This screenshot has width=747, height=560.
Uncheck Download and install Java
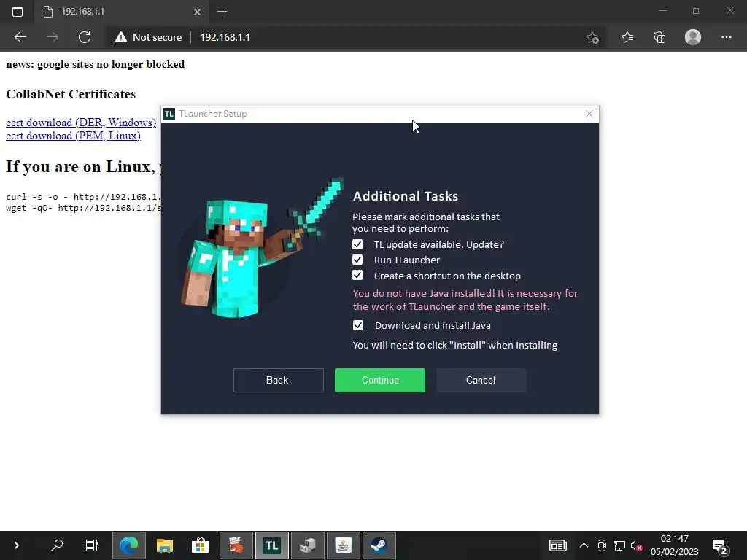[357, 325]
